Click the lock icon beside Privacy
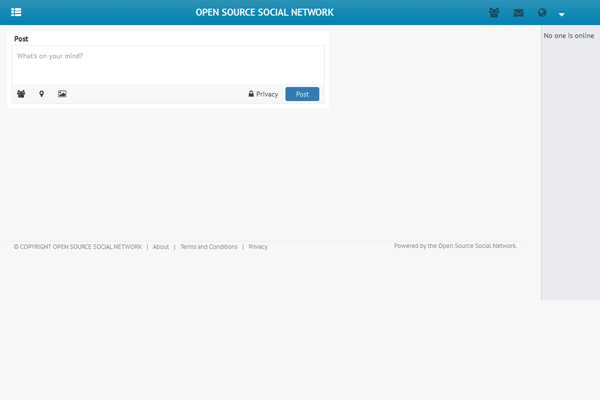Viewport: 600px width, 400px height. click(252, 94)
